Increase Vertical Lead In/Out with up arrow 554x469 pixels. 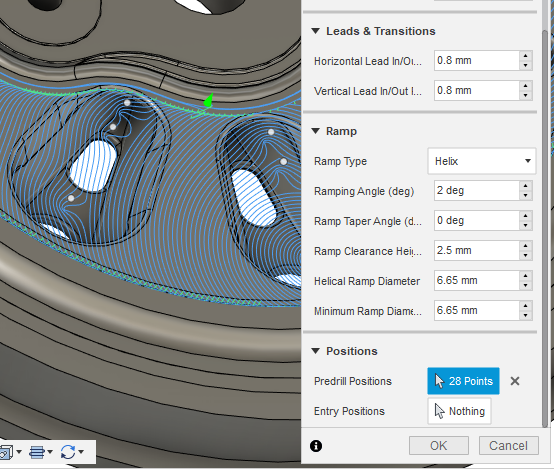tap(526, 86)
